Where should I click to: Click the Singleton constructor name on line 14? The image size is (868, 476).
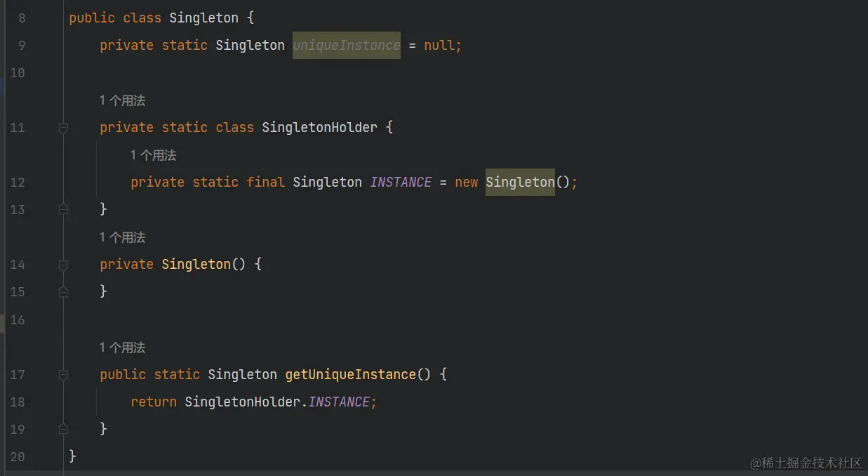196,265
